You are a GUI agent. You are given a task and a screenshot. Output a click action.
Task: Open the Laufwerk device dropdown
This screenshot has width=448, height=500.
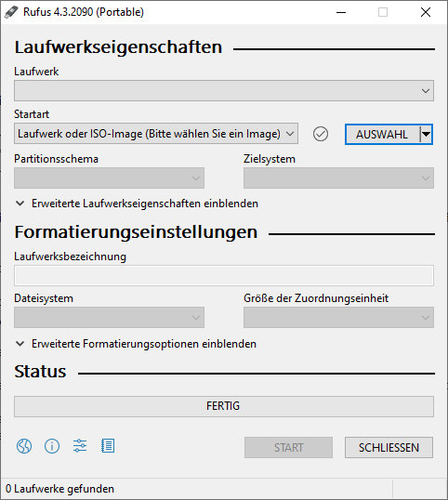coord(224,91)
